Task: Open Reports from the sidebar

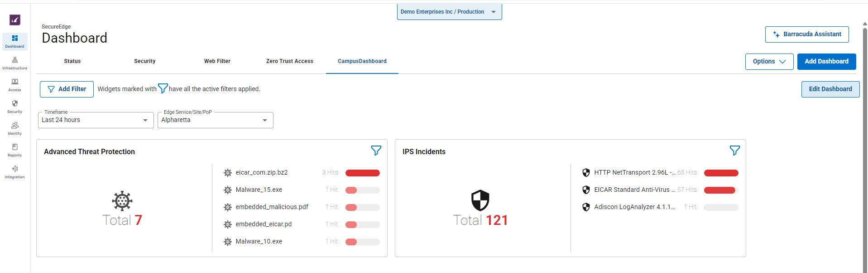Action: (x=14, y=150)
